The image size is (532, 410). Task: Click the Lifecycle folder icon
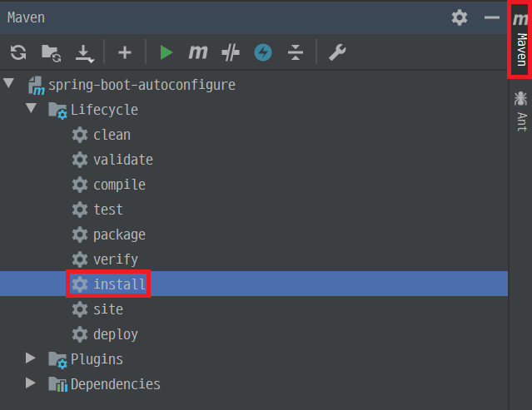pos(57,111)
